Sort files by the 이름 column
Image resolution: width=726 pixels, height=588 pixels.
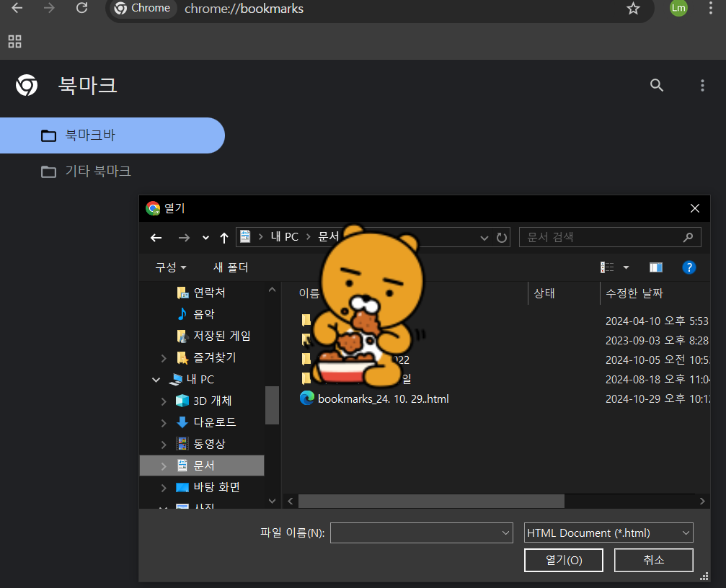click(x=309, y=293)
